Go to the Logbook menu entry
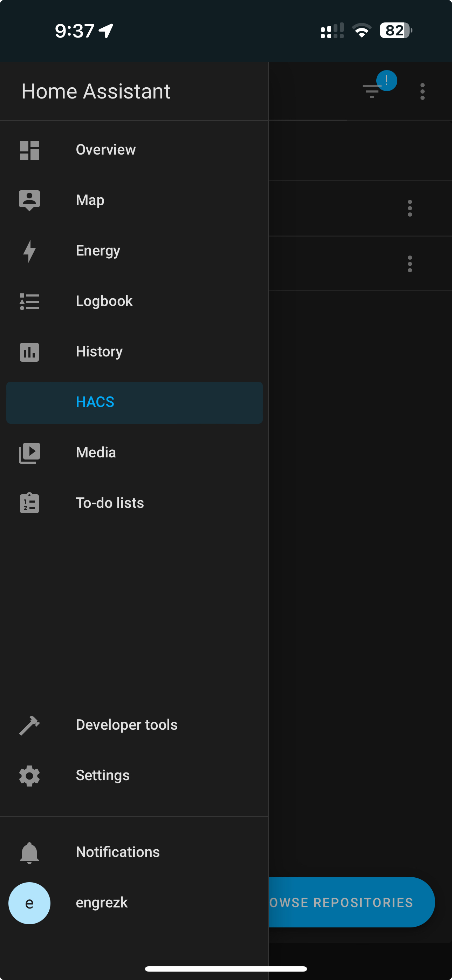The width and height of the screenshot is (452, 980). pyautogui.click(x=104, y=301)
